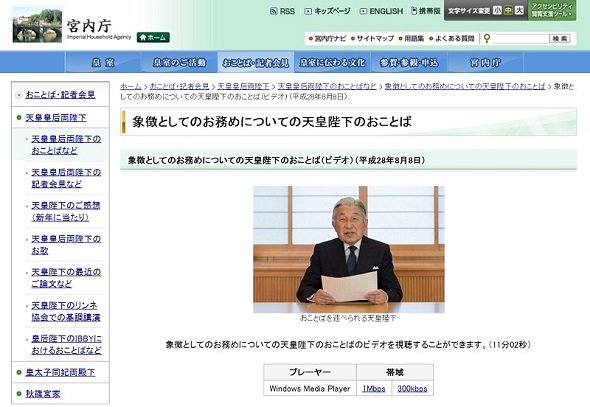Expand 秋篠宮家 in the sidebar
This screenshot has height=407, width=590.
pyautogui.click(x=43, y=394)
